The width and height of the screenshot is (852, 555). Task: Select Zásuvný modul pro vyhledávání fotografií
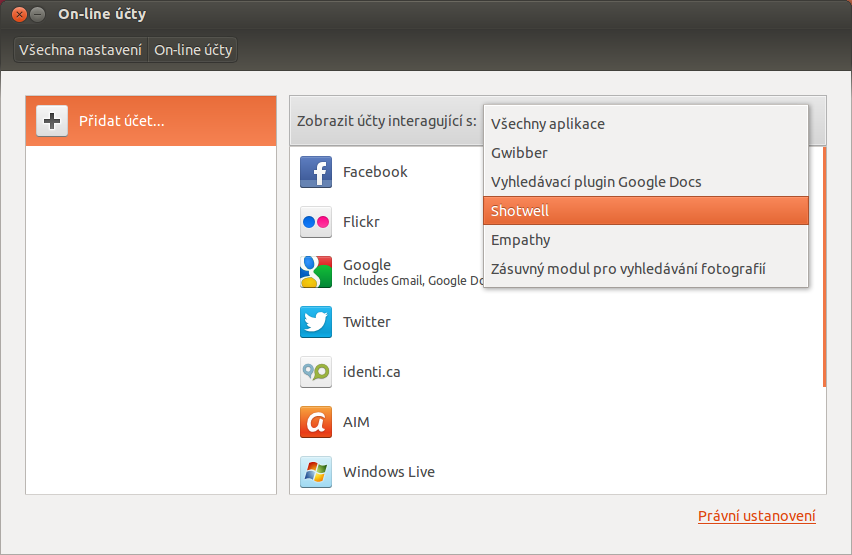(646, 269)
